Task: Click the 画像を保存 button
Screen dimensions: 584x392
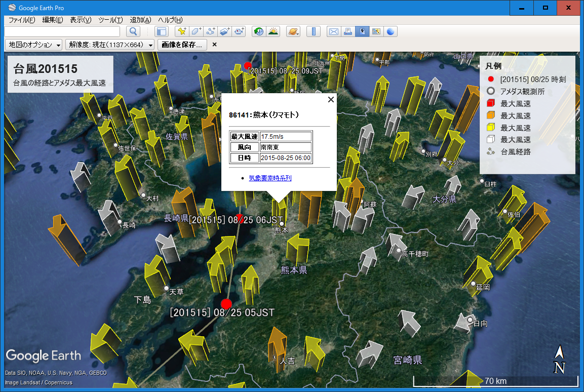Action: tap(182, 45)
